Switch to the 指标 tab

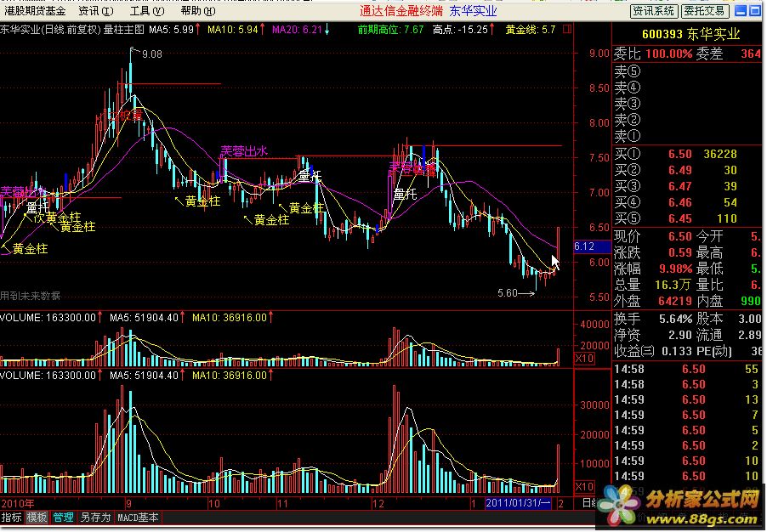pyautogui.click(x=11, y=518)
